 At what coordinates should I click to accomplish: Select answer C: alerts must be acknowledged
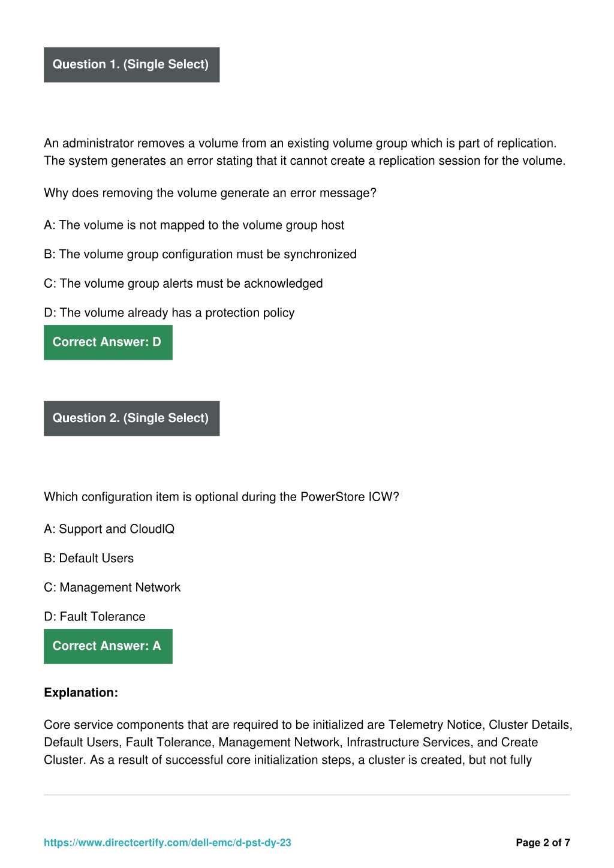pyautogui.click(x=183, y=284)
